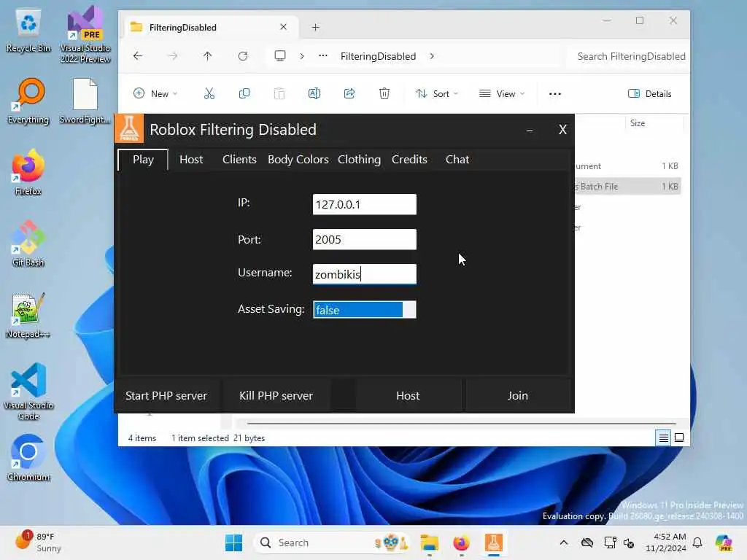Click the Share icon in File Explorer toolbar
747x560 pixels.
click(349, 94)
